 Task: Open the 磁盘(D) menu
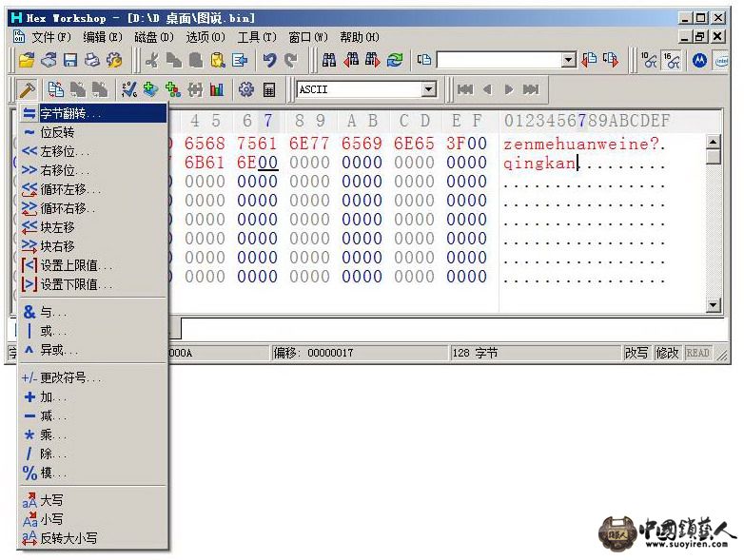pyautogui.click(x=154, y=37)
